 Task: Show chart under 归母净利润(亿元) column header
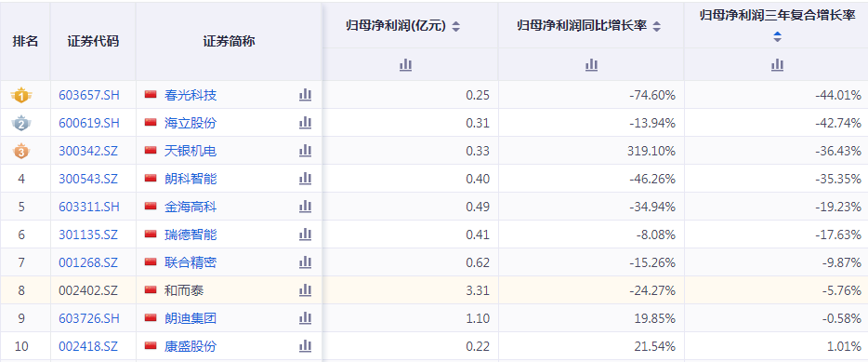coord(405,65)
